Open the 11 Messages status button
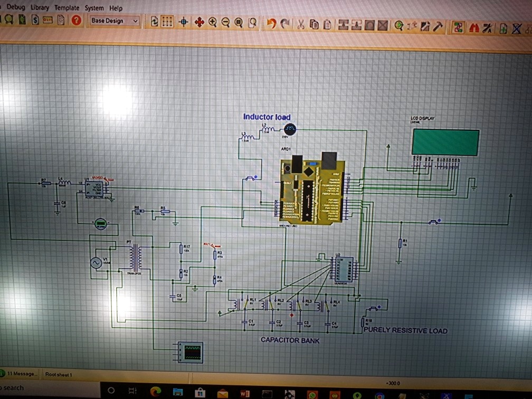 (21, 374)
